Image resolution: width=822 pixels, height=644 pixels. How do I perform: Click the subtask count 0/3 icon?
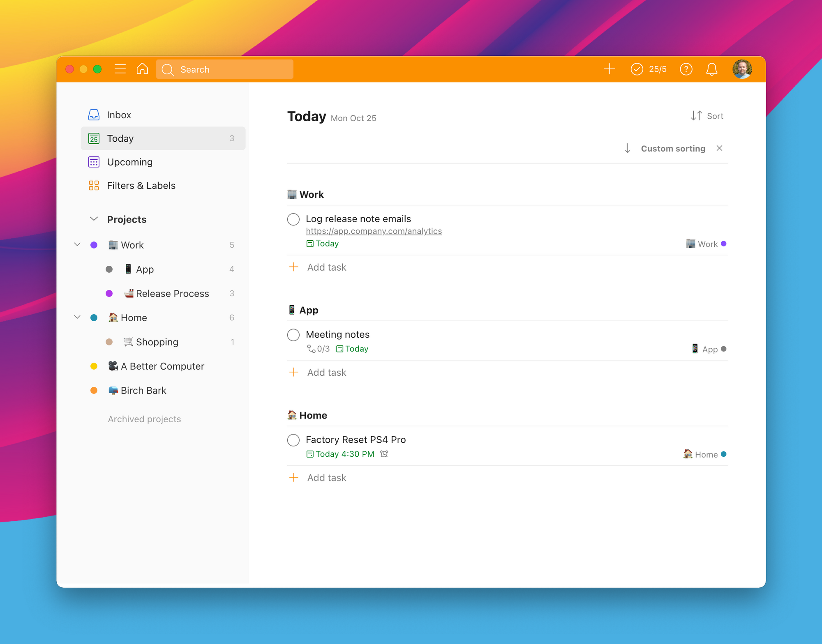[318, 349]
